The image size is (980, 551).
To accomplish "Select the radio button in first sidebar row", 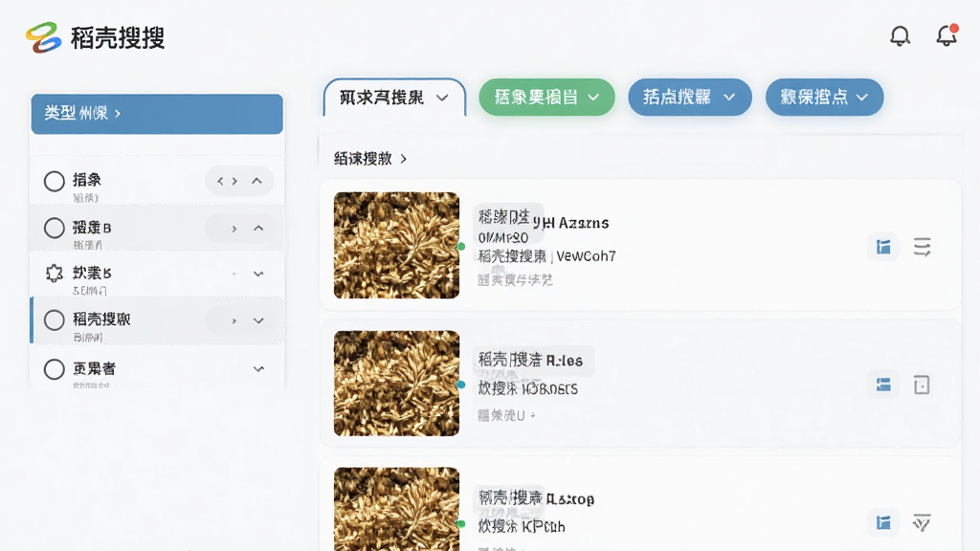I will (x=55, y=181).
